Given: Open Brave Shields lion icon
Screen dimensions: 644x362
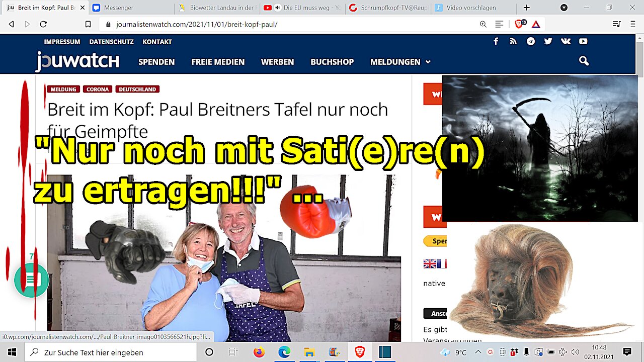Looking at the screenshot, I should point(520,24).
